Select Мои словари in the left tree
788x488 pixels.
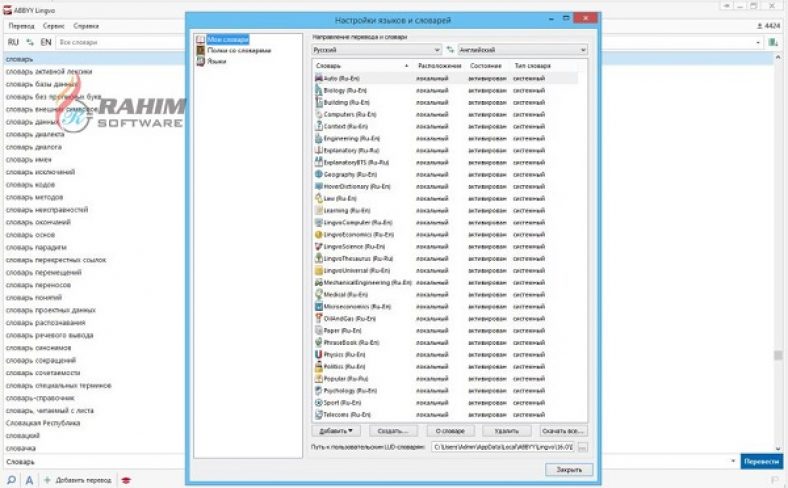(x=228, y=39)
